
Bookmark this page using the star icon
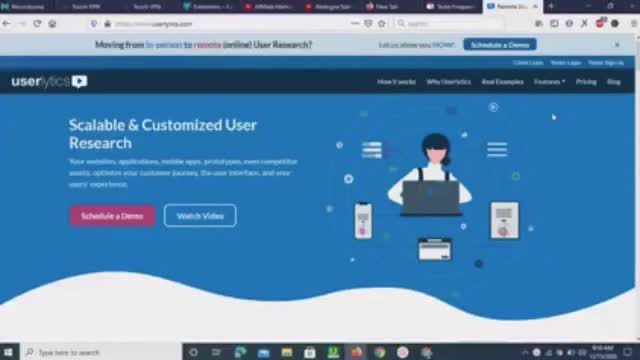coord(382,24)
